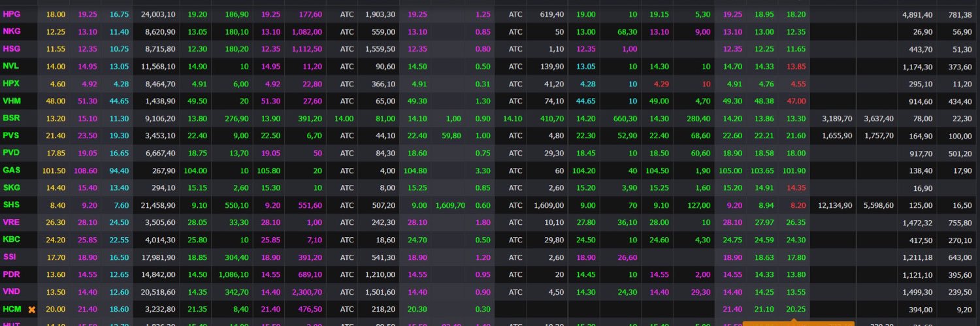Select the VND ticker

coord(11,291)
